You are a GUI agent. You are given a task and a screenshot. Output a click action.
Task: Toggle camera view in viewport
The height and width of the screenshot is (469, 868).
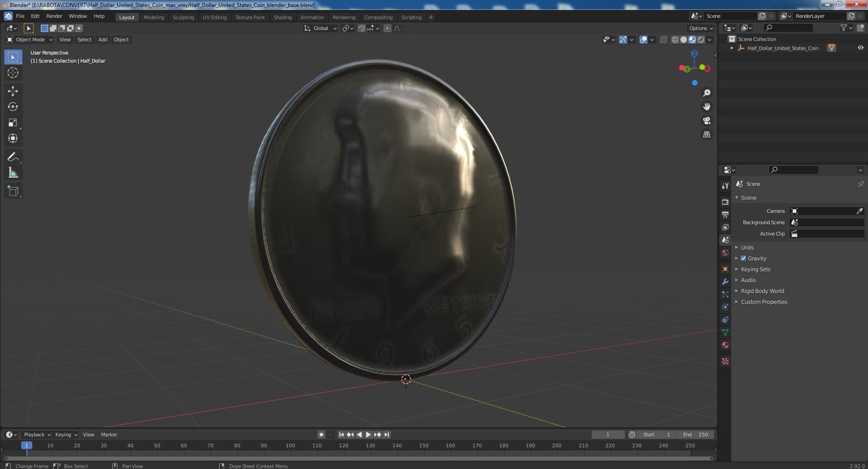coord(706,121)
